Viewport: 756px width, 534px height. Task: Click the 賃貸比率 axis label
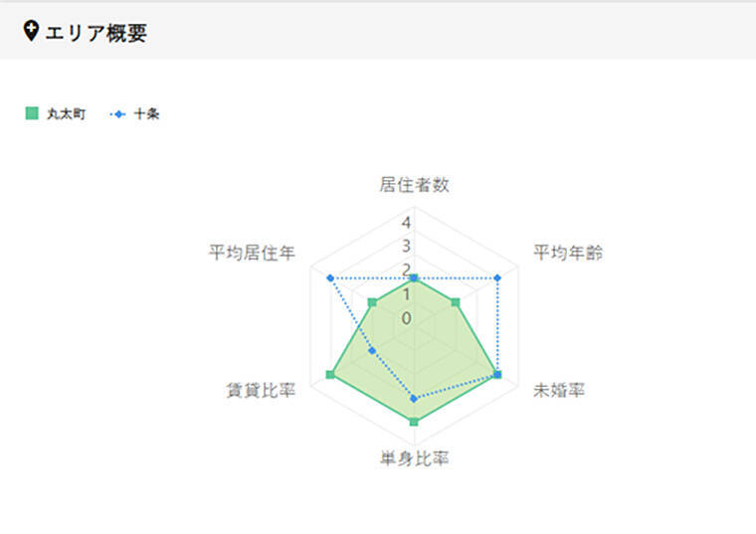[262, 389]
